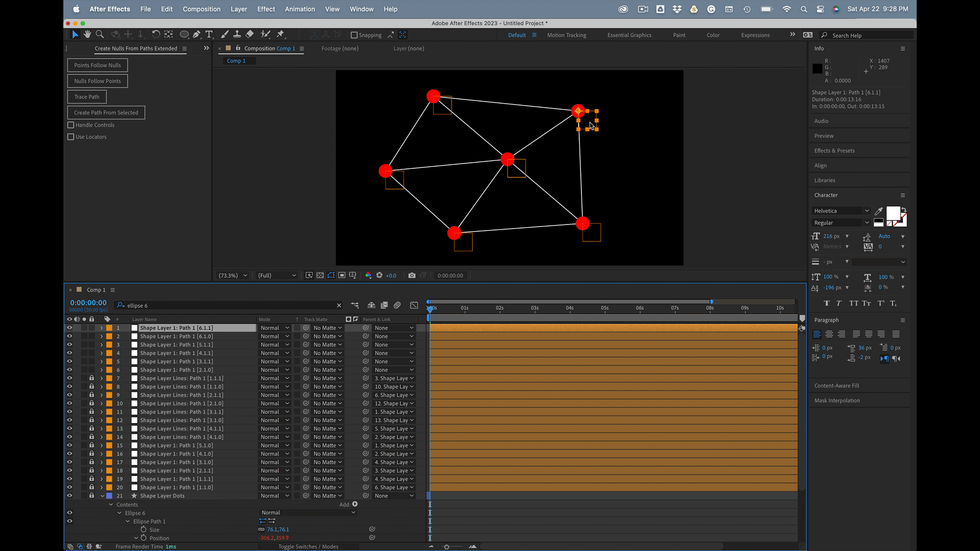Hide the Shape Layer Dots layer
980x551 pixels.
69,496
